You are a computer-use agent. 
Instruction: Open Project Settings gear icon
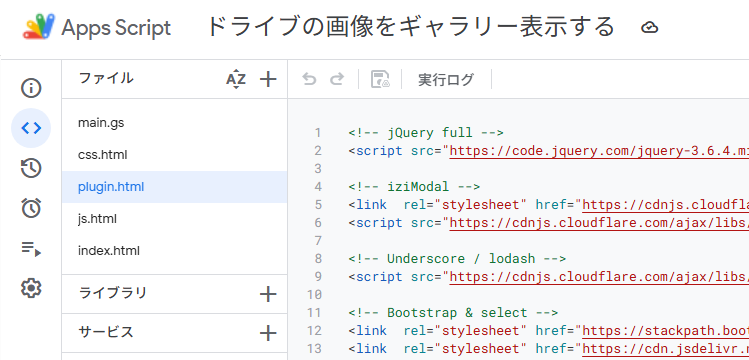(31, 288)
